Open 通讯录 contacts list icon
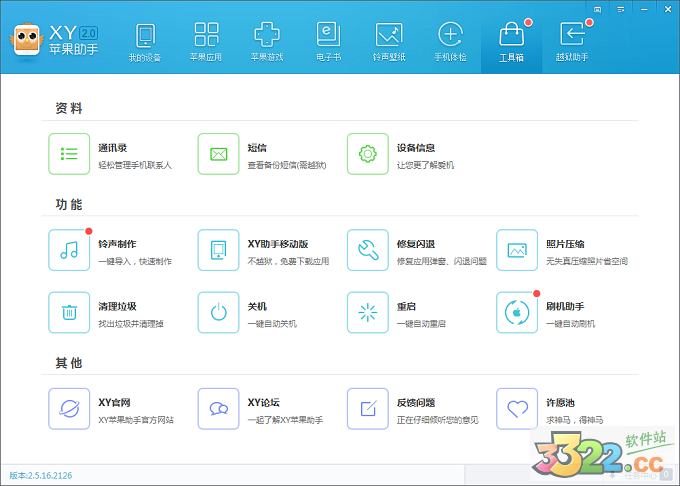680x486 pixels. [x=69, y=154]
